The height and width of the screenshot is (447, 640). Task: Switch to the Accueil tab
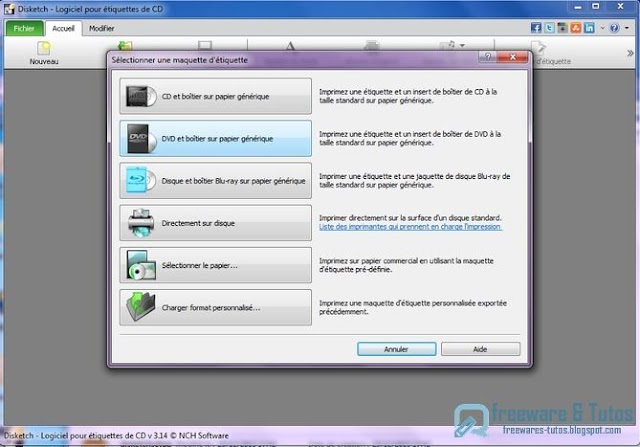point(63,28)
